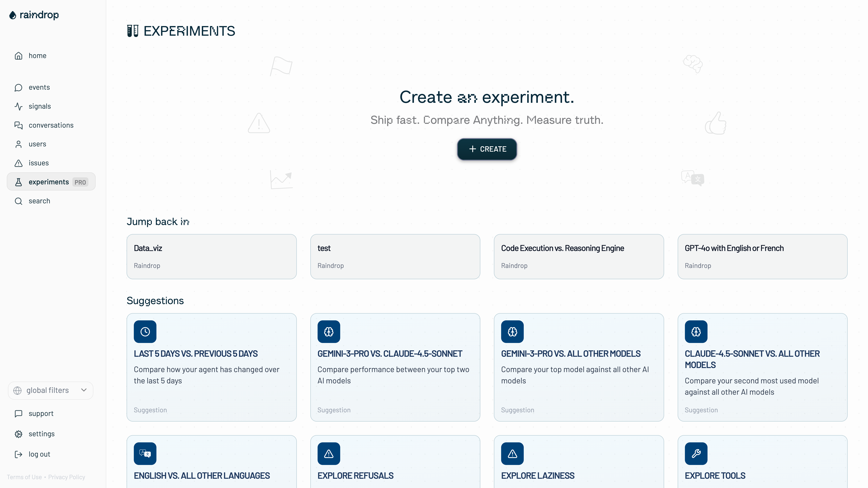Log out using the sidebar option
This screenshot has height=488, width=868.
(x=39, y=454)
